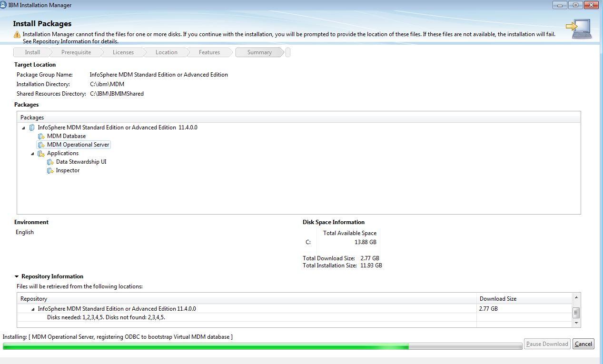Screen dimensions: 603x364
Task: Go to the Install step
Action: point(32,52)
